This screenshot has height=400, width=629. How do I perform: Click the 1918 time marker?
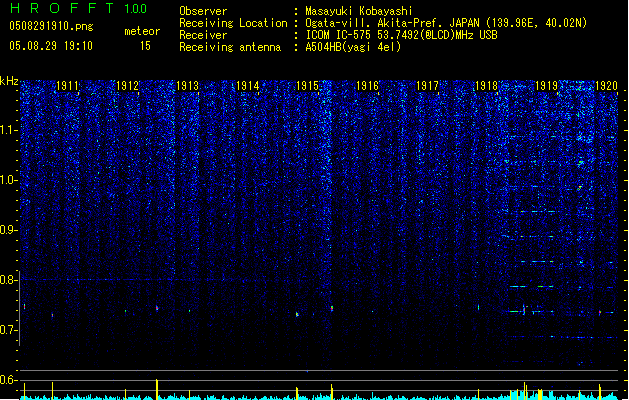486,86
